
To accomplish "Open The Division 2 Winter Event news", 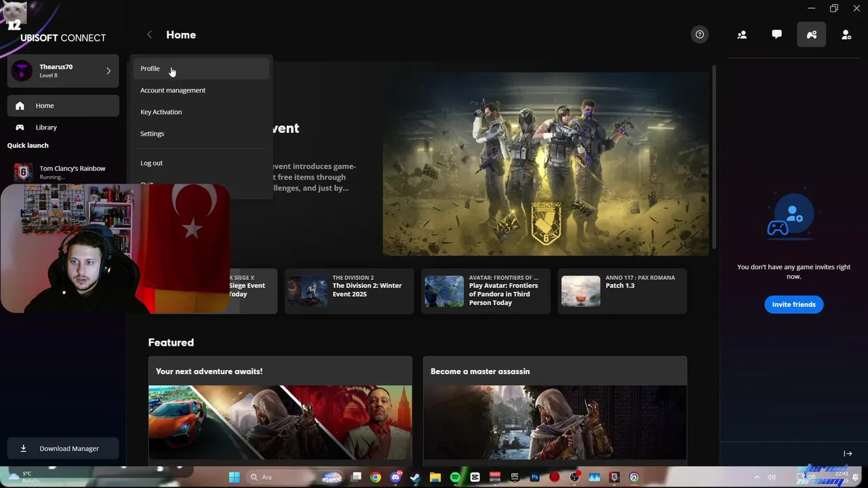I will click(349, 291).
